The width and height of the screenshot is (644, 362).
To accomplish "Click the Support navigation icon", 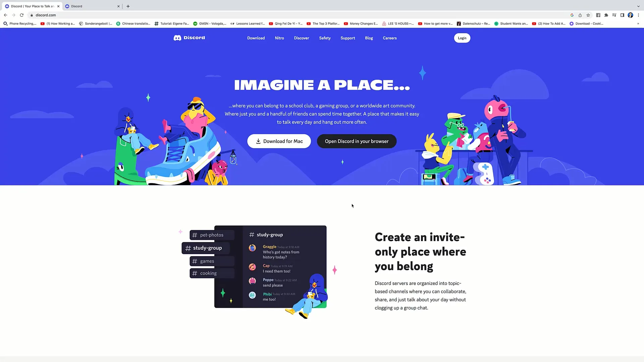I will pos(347,38).
